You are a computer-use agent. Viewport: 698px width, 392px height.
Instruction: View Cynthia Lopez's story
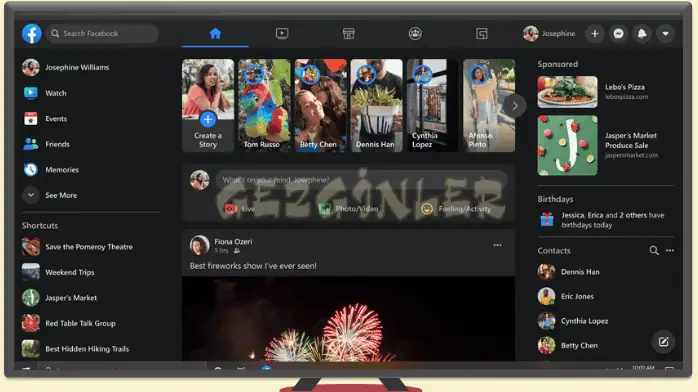433,105
